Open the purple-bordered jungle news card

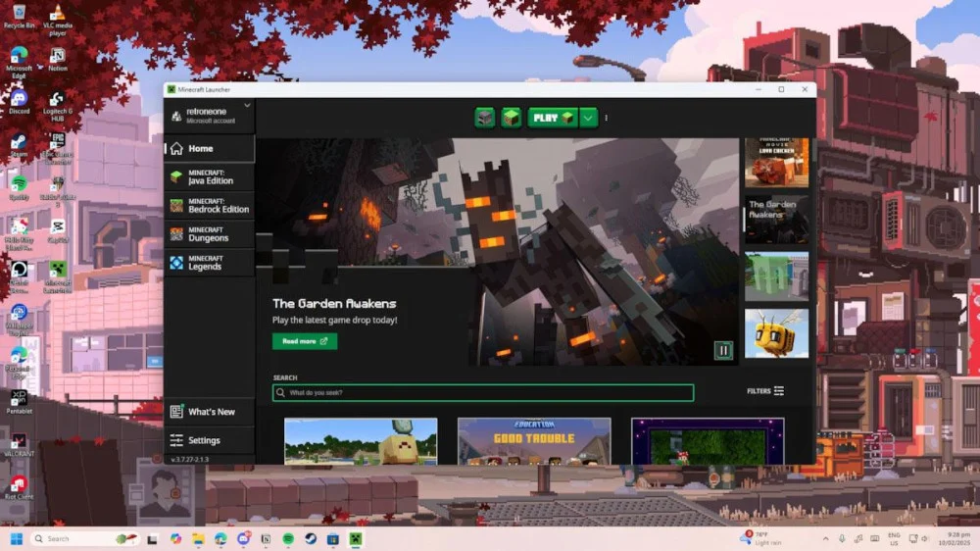[708, 441]
